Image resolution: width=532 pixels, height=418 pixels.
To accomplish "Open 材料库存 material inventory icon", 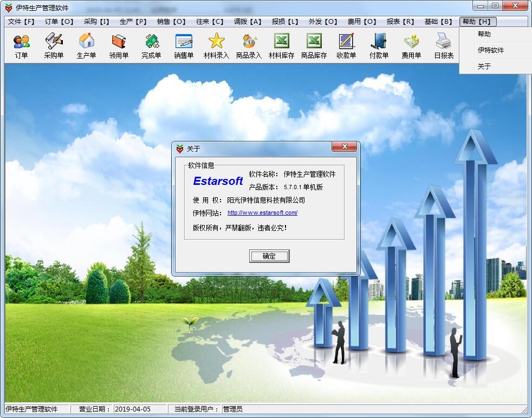I will (x=281, y=46).
